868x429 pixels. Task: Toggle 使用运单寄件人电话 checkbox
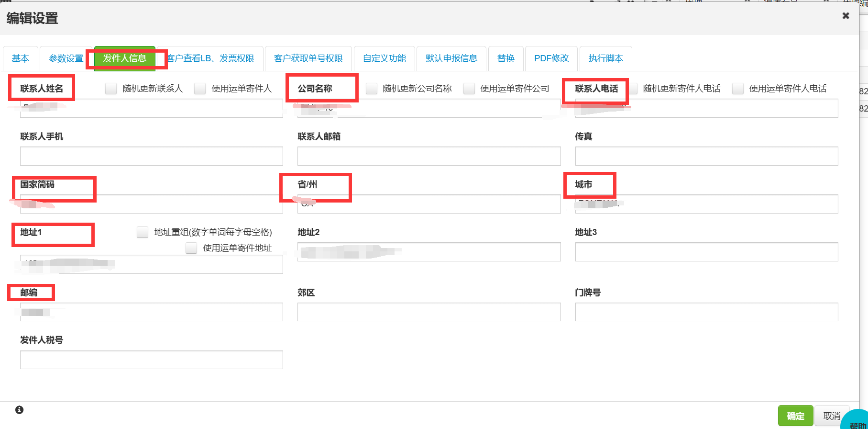point(737,89)
